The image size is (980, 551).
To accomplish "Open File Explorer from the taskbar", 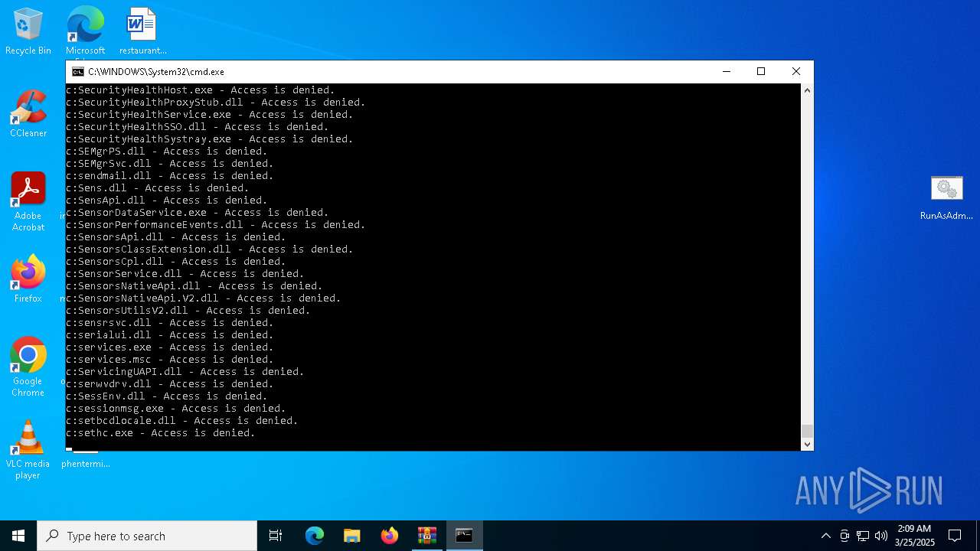I will [352, 536].
